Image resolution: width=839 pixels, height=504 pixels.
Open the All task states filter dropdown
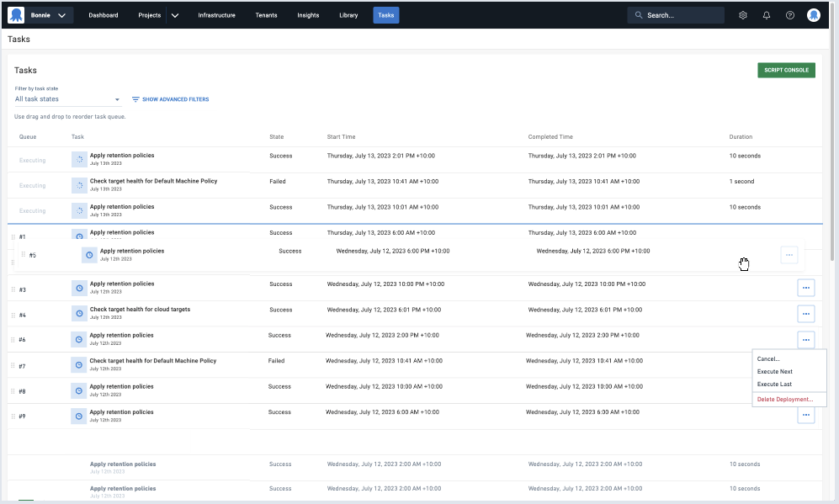(x=67, y=99)
